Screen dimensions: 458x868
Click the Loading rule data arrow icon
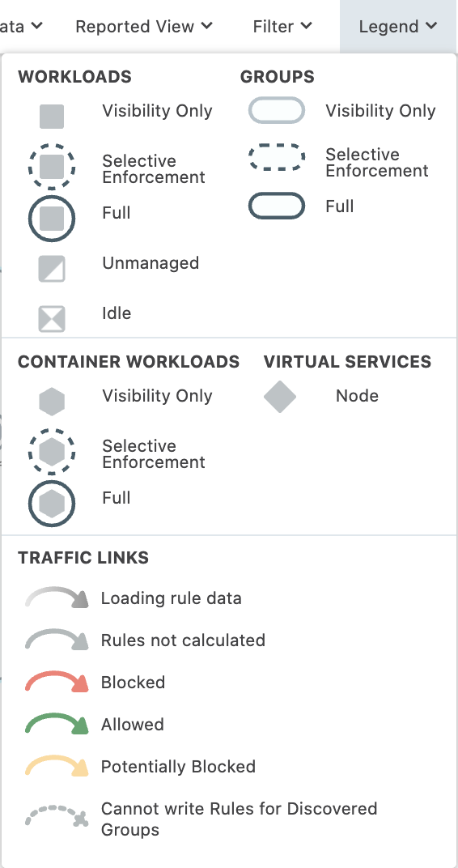[x=57, y=598]
